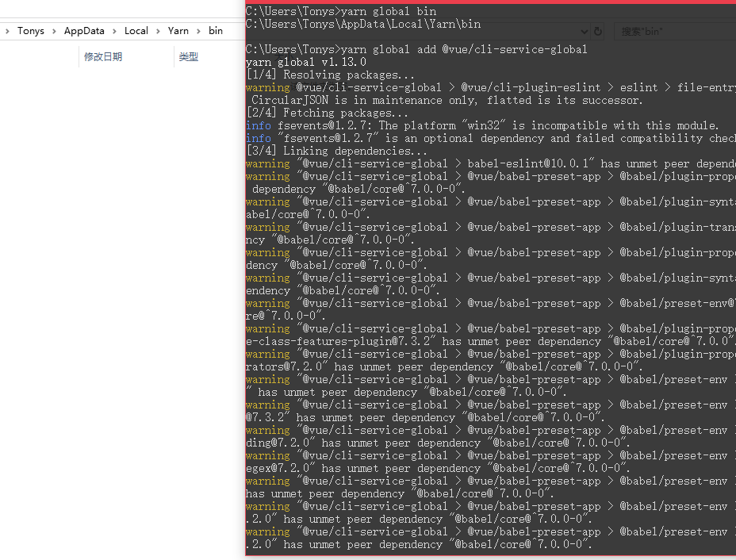Image resolution: width=736 pixels, height=560 pixels.
Task: Expand the chevron between Local and Yarn
Action: point(158,31)
